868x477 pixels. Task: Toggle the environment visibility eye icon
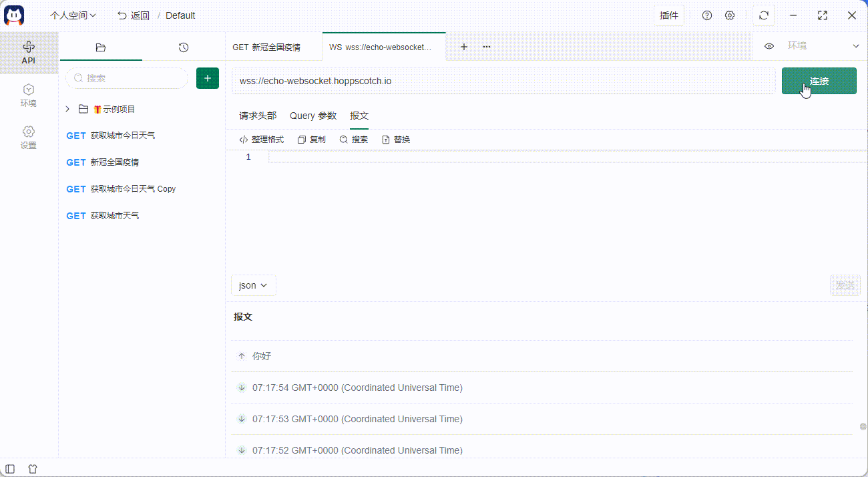[x=769, y=46]
